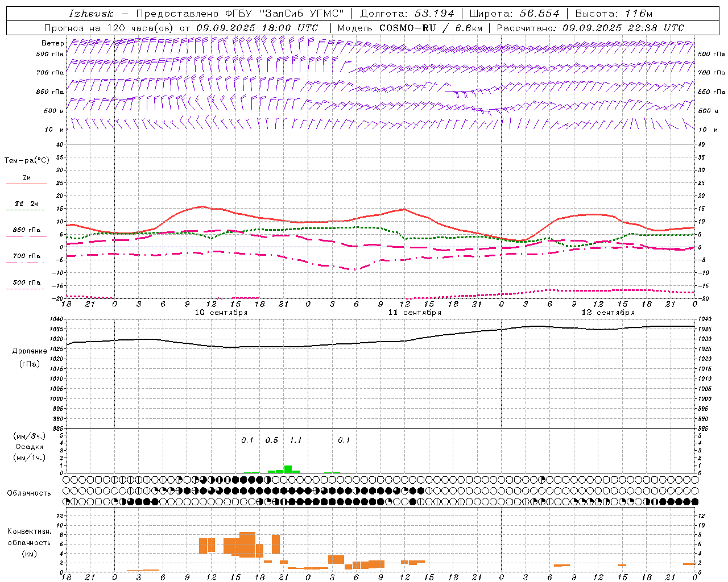Click the '12 сентября' date label

[x=608, y=313]
